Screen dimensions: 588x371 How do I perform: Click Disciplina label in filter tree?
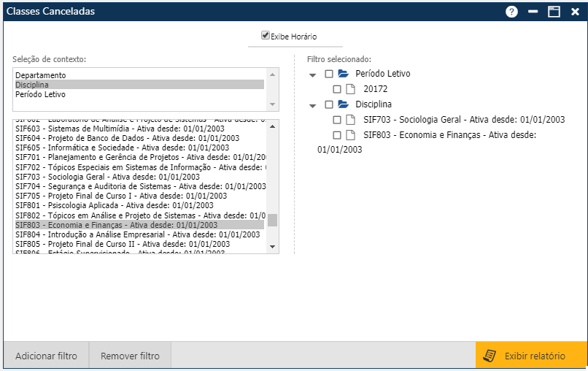point(374,104)
